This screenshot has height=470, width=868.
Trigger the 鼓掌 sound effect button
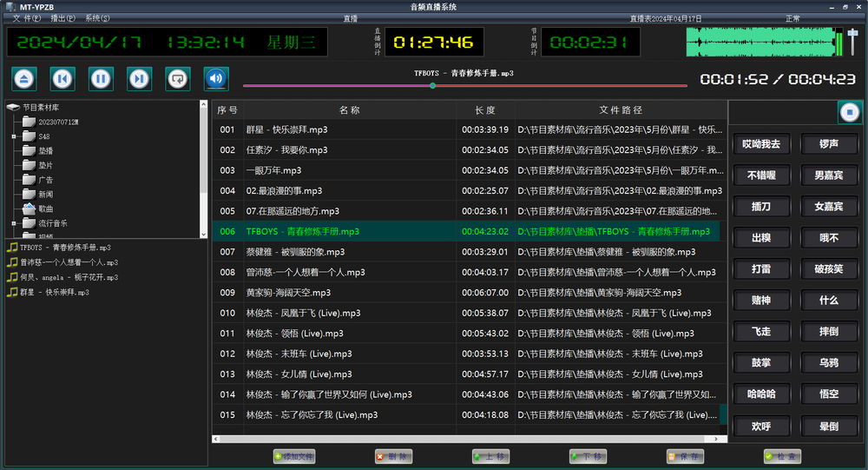(761, 362)
